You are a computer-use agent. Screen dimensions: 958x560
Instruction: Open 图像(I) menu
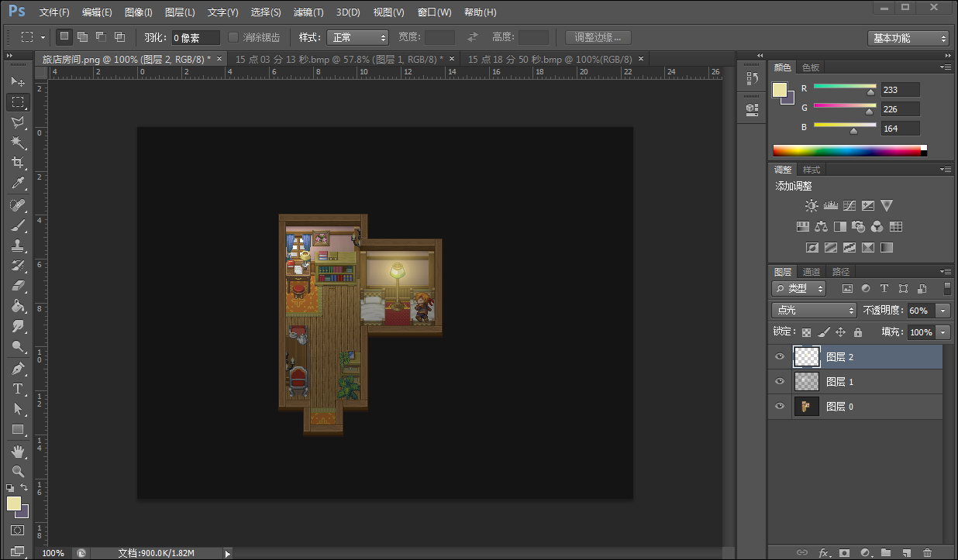pyautogui.click(x=139, y=12)
